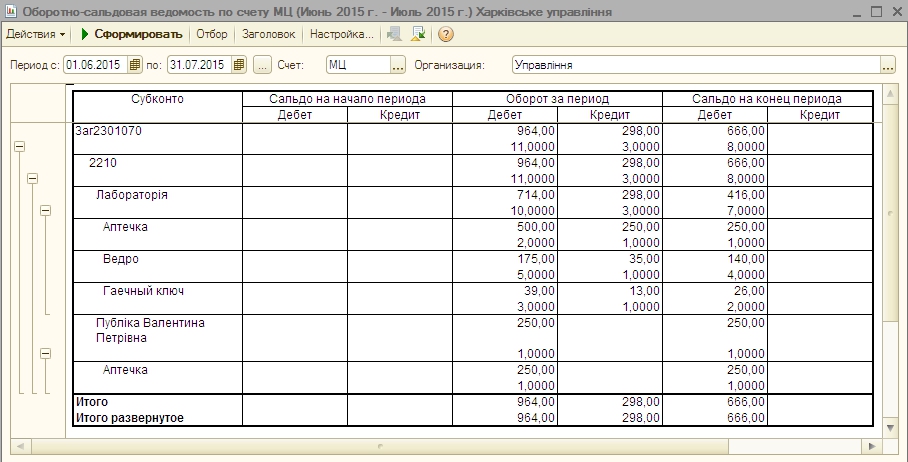Screen dimensions: 908x462
Task: Click the 26,00 ending balance cell
Action: 749,291
